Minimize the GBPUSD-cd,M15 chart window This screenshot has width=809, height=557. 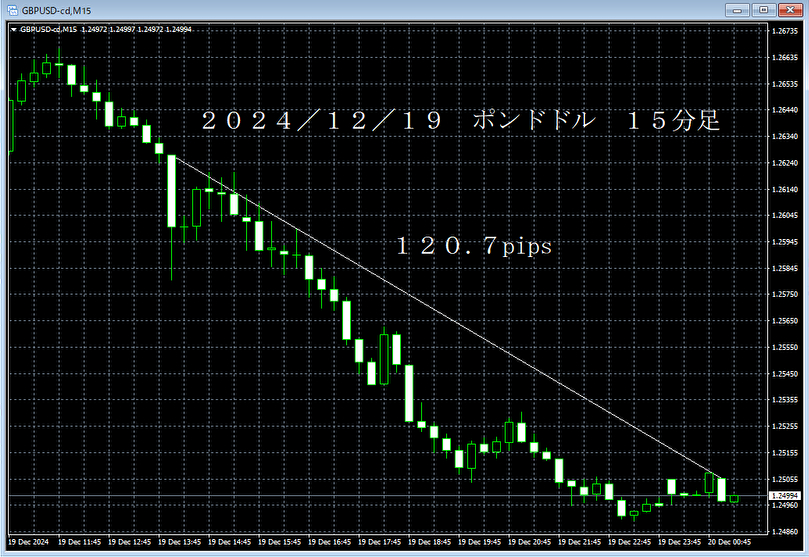click(737, 10)
